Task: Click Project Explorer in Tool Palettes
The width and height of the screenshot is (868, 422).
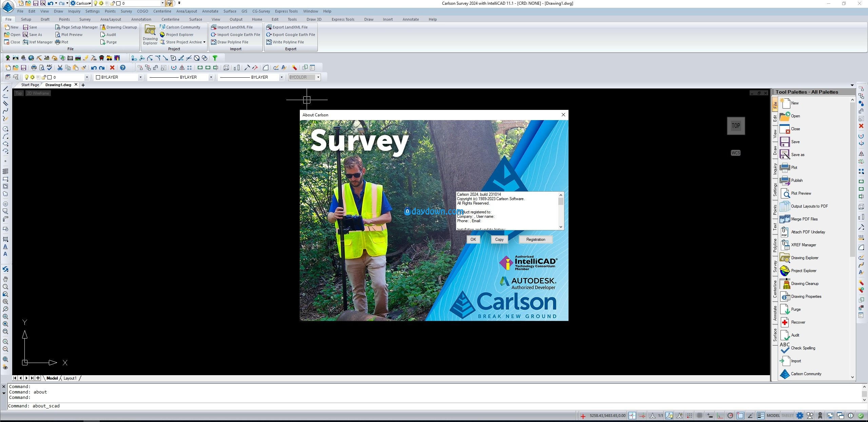Action: tap(798, 271)
